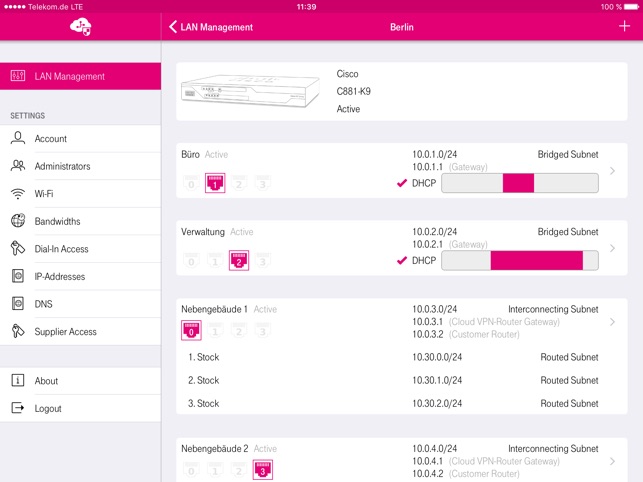
Task: Select active port 0 in Nebengebäude 1
Action: click(x=191, y=330)
